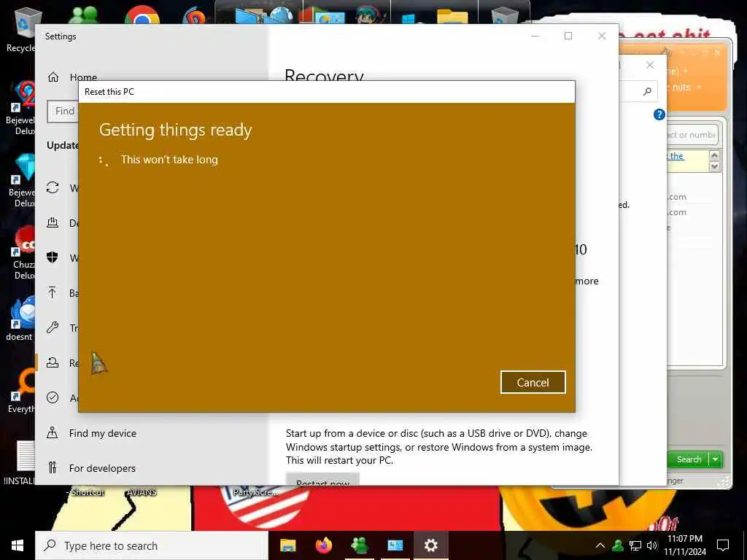Viewport: 747px width, 560px height.
Task: Open Recycle Bin desktop icon
Action: point(23,29)
